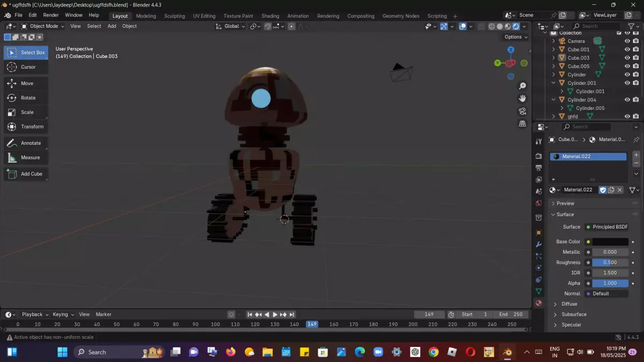Toggle camera view with the camera gizmo
The image size is (644, 362).
pos(522,111)
